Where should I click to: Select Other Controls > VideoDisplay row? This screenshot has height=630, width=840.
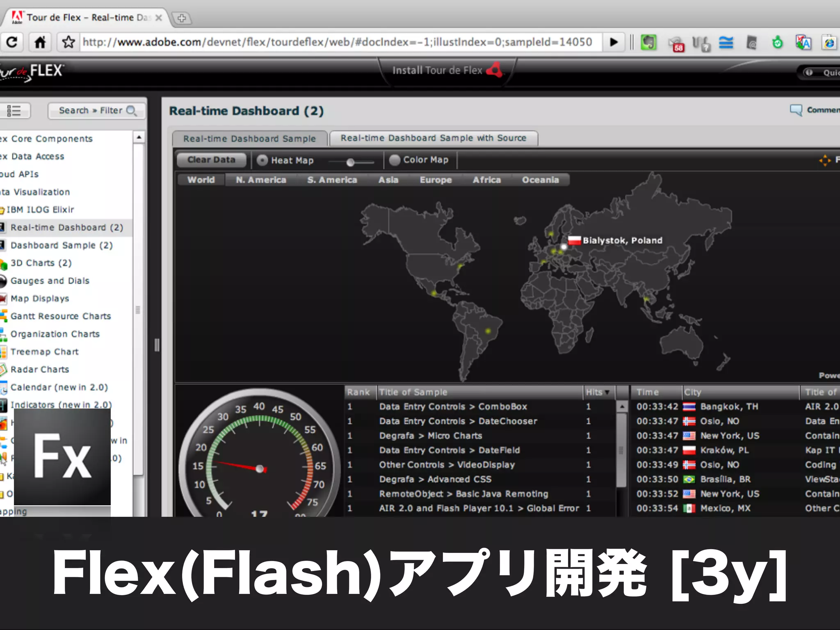tap(480, 465)
